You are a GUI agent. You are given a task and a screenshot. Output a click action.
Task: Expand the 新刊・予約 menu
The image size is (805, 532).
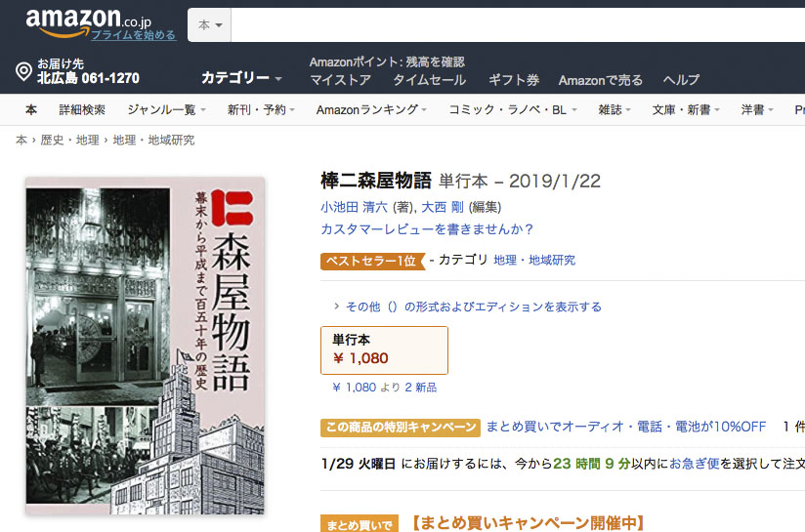click(261, 109)
